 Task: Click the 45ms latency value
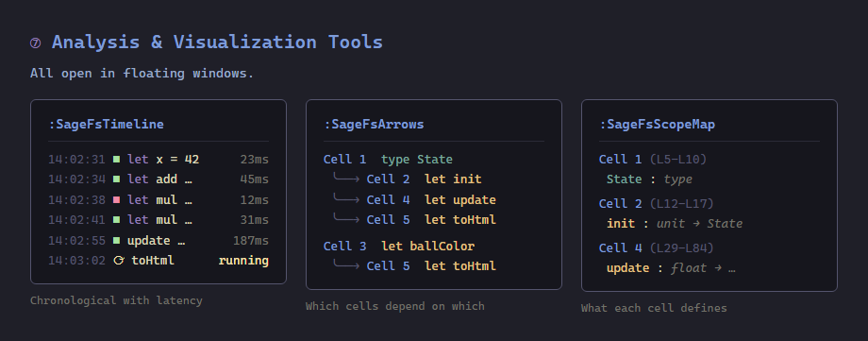[x=255, y=179]
